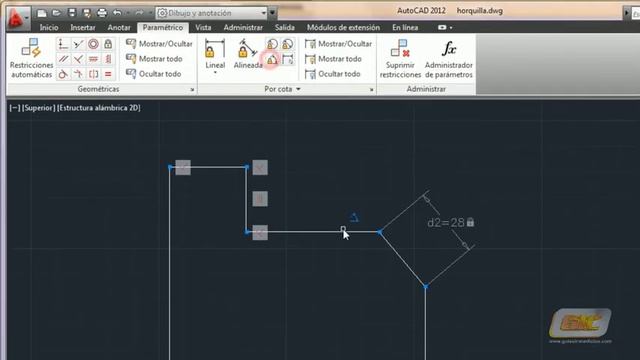640x360 pixels.
Task: Open the Módulos de extensión tab
Action: click(343, 27)
